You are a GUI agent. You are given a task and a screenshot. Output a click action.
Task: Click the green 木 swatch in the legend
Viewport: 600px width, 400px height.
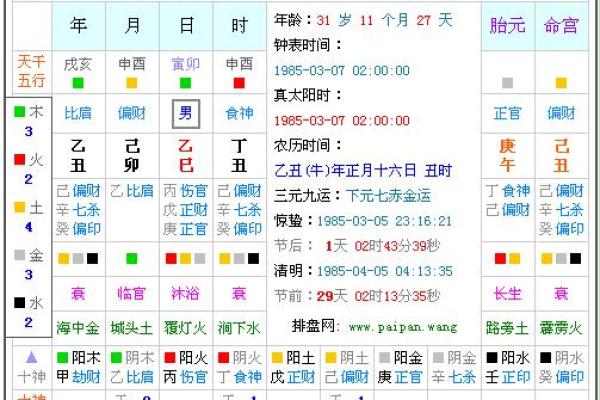pyautogui.click(x=20, y=112)
